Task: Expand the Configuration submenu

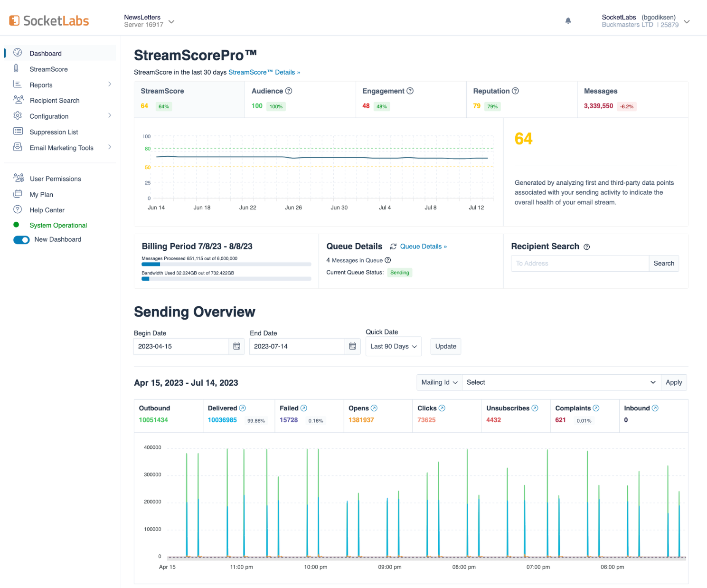Action: click(x=110, y=115)
